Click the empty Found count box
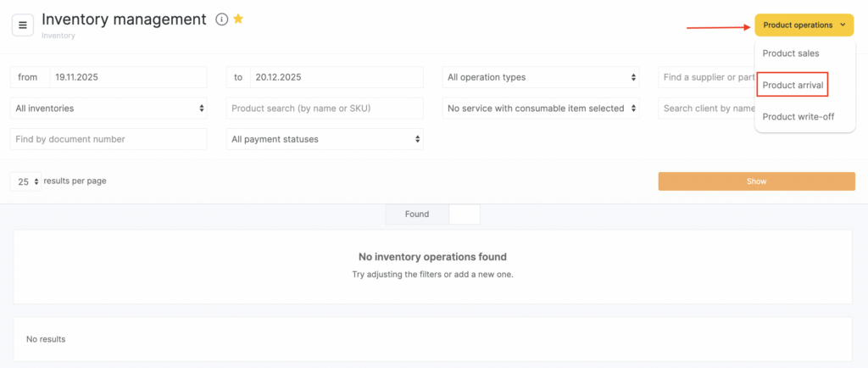Image resolution: width=868 pixels, height=368 pixels. [464, 215]
